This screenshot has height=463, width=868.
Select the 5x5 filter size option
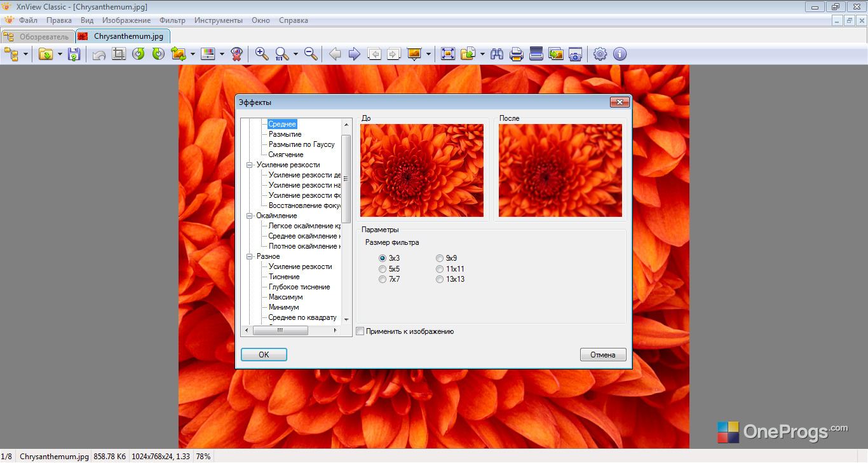(389, 269)
